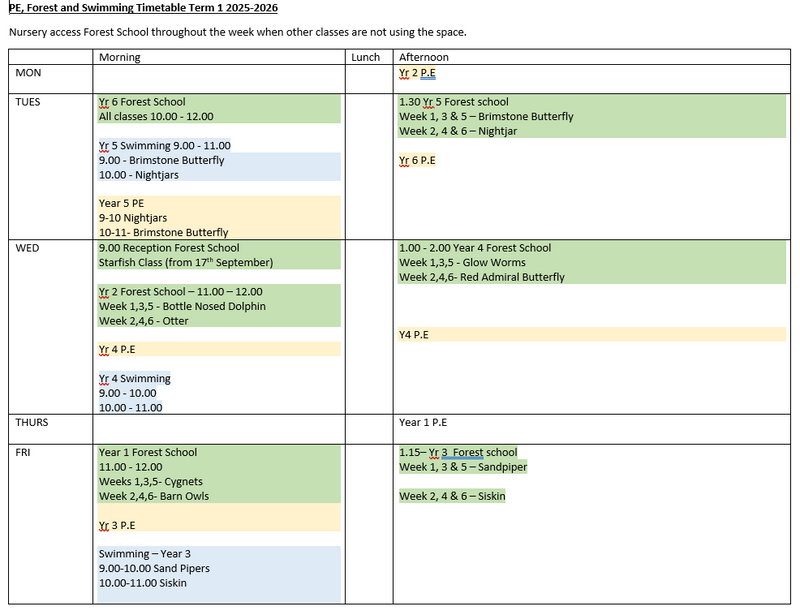Click the Yr 6 Forest School entry
Image resolution: width=800 pixels, height=615 pixels.
142,102
